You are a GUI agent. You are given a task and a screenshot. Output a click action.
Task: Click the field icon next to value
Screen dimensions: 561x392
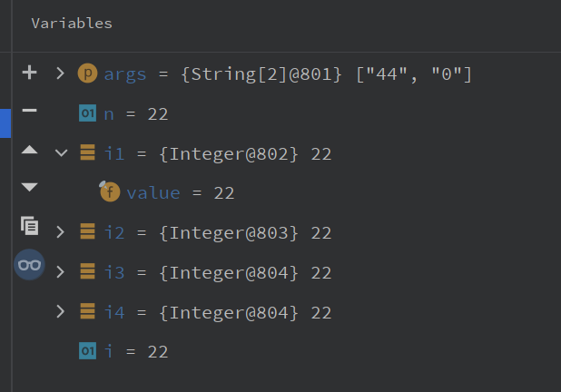pos(110,192)
